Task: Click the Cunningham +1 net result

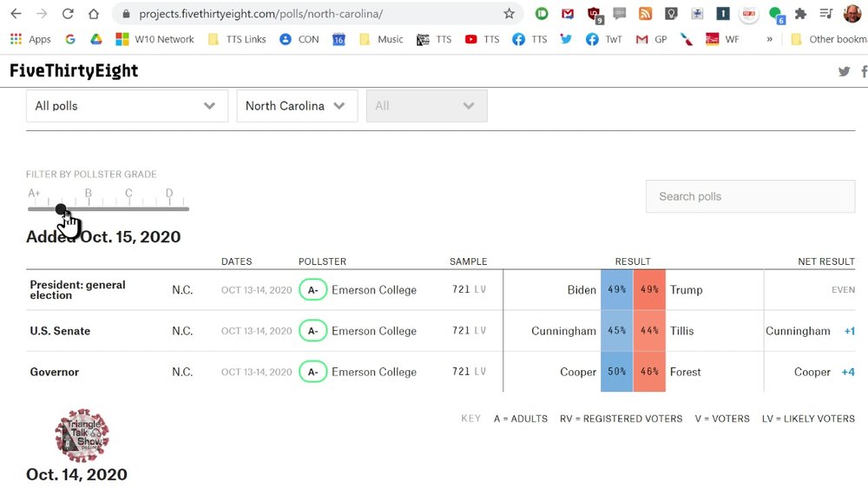Action: pos(810,331)
